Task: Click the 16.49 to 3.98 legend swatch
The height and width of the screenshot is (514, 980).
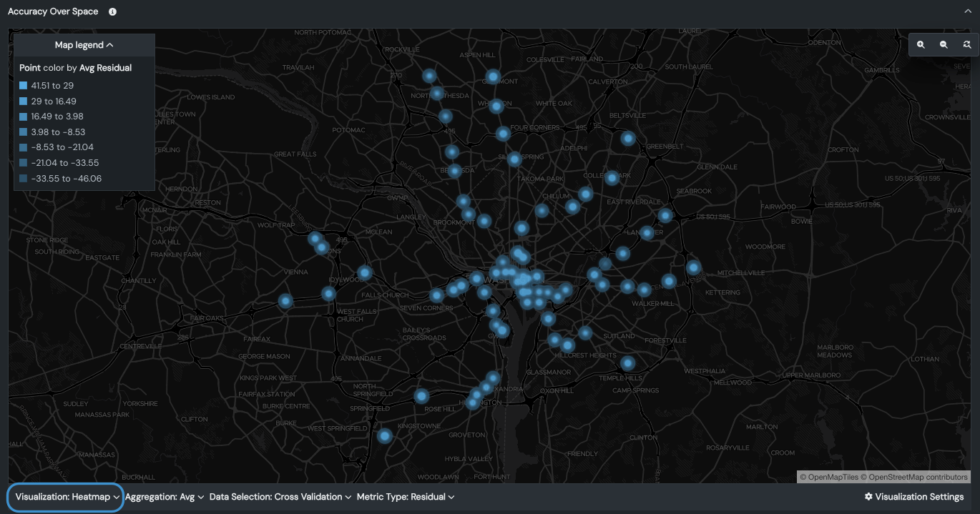Action: point(24,117)
